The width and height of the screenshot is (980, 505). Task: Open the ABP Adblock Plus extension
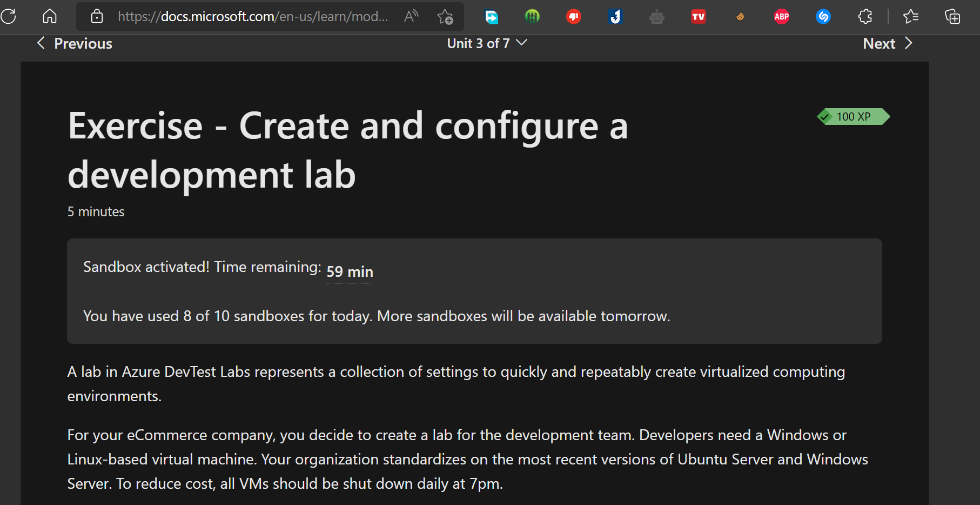click(782, 17)
